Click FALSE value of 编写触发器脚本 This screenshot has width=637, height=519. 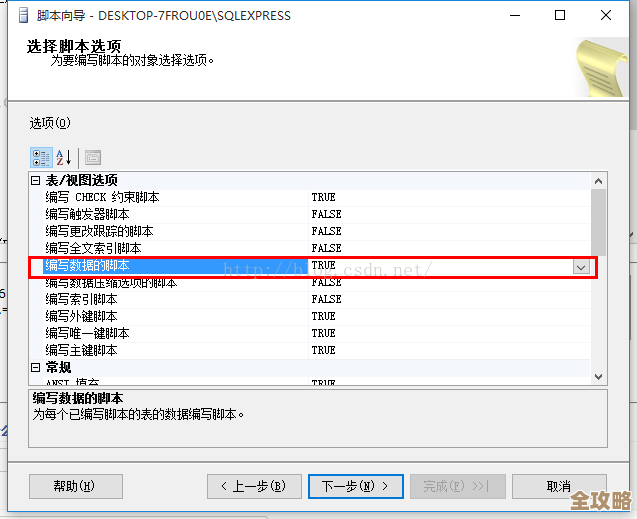coord(326,214)
